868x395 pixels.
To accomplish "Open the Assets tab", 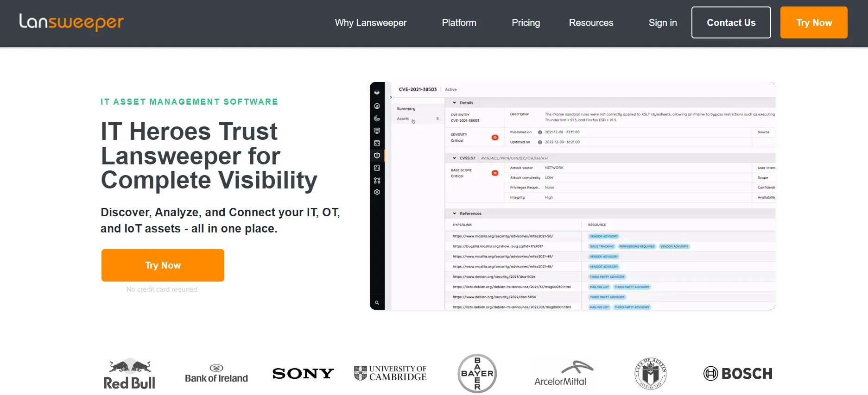I will tap(403, 119).
